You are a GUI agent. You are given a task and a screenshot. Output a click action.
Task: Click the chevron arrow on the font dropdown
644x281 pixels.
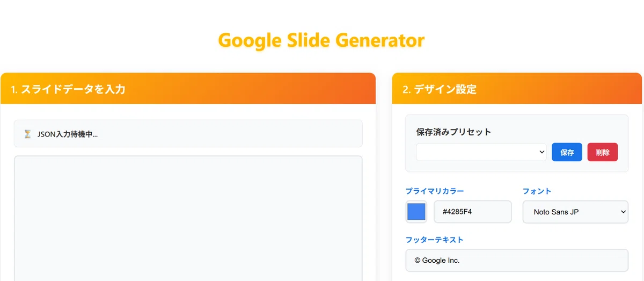[x=623, y=212]
